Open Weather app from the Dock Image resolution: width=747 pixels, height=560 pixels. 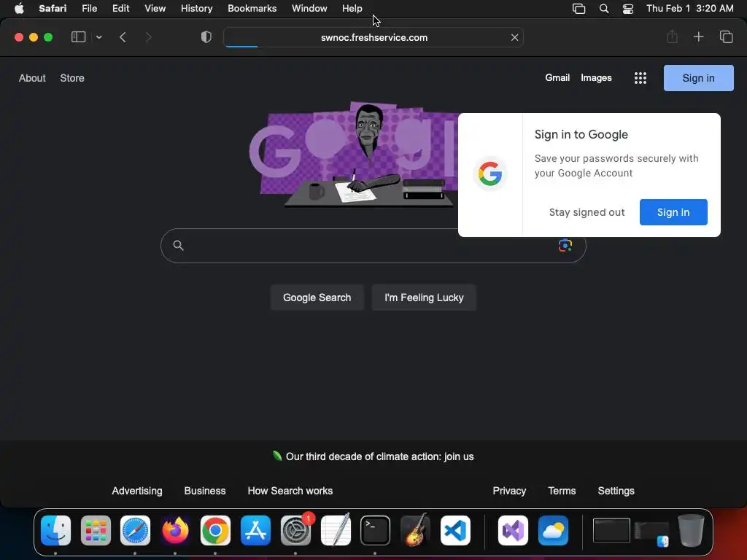(x=553, y=531)
